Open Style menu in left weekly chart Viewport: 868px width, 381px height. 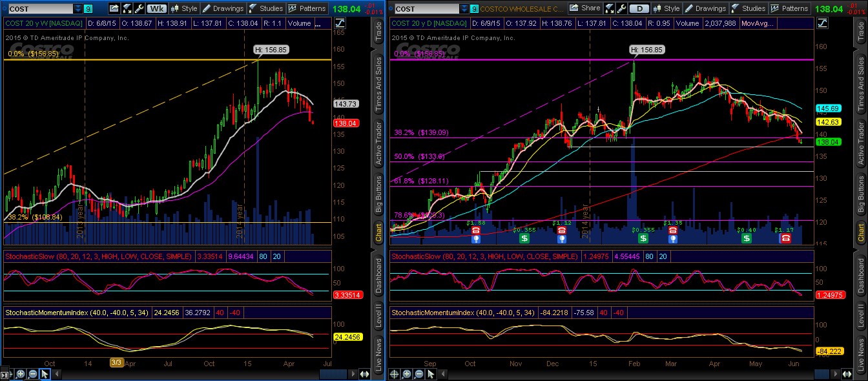click(183, 8)
